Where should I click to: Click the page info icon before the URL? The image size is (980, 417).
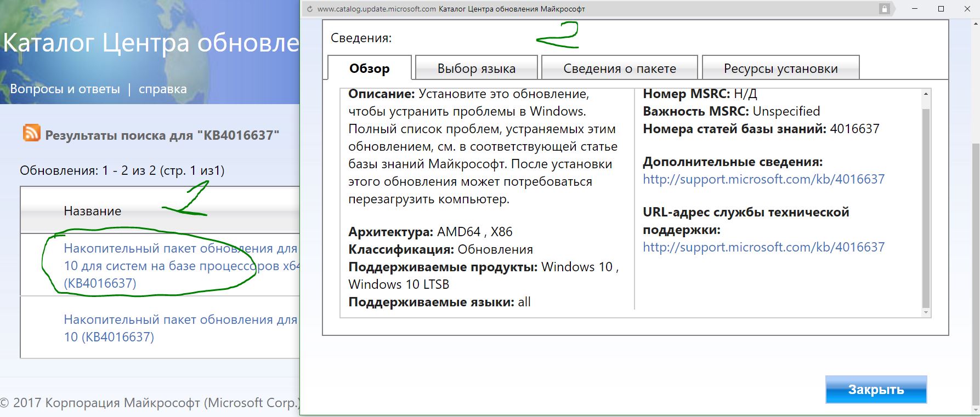[310, 9]
